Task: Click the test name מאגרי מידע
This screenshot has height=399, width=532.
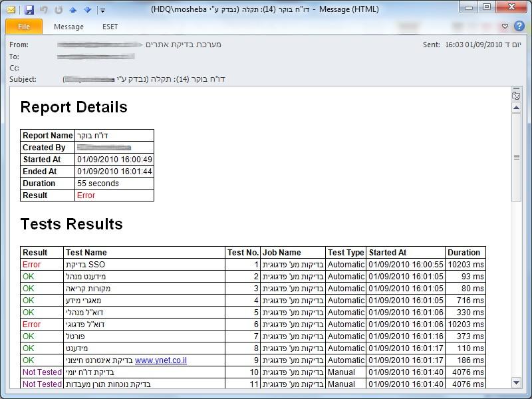Action: (x=84, y=301)
